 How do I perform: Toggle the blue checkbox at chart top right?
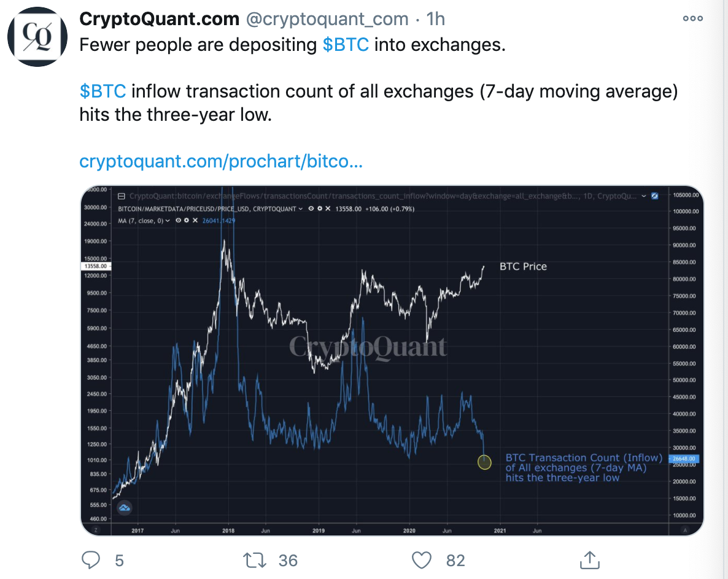[654, 196]
